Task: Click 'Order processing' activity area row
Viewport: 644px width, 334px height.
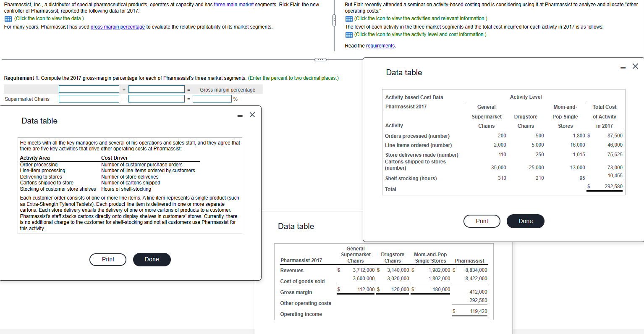Action: (x=39, y=165)
